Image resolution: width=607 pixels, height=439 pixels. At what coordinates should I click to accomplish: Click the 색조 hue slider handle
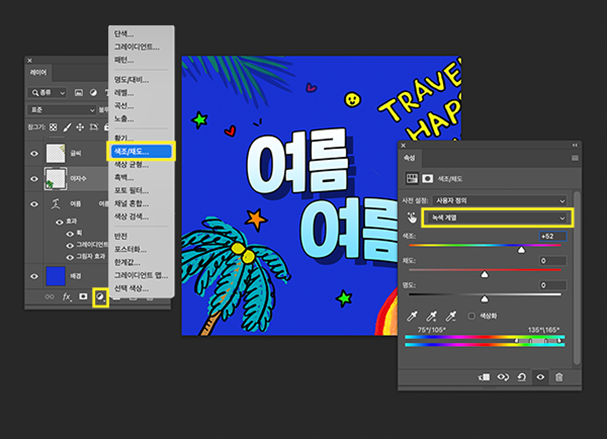(x=521, y=250)
